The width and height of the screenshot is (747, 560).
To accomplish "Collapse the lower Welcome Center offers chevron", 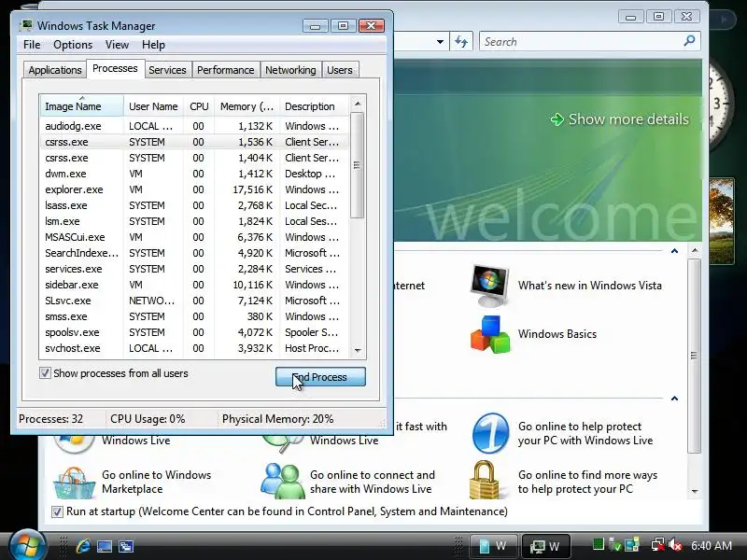I will (x=674, y=399).
